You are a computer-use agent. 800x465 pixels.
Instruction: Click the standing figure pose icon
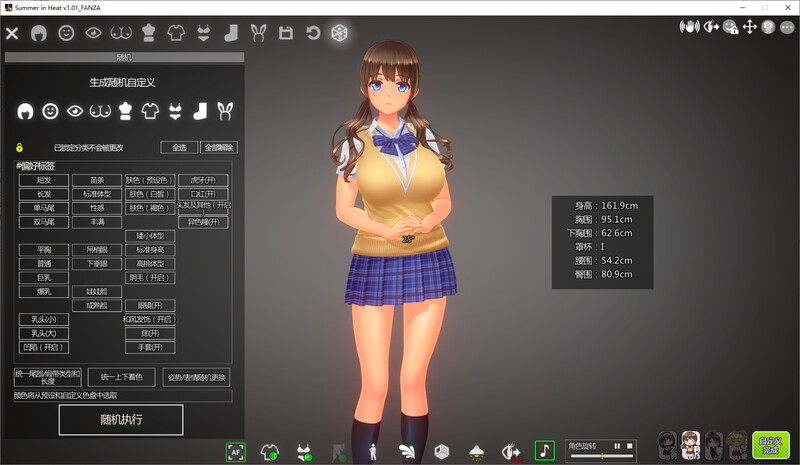373,452
